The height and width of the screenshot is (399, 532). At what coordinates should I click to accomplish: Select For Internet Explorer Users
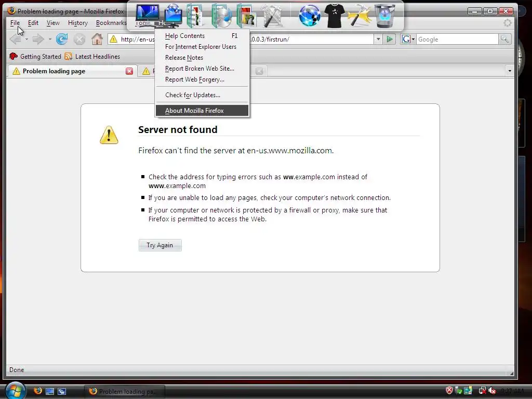pyautogui.click(x=202, y=46)
